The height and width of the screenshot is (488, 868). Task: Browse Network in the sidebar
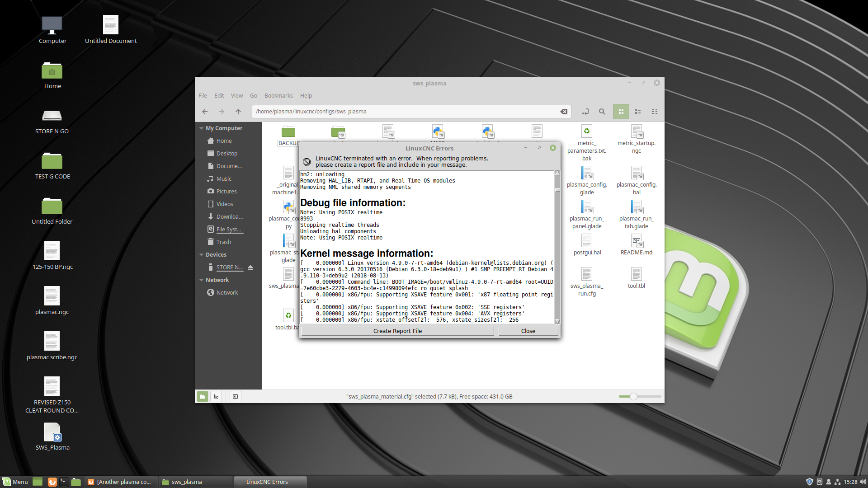(227, 293)
